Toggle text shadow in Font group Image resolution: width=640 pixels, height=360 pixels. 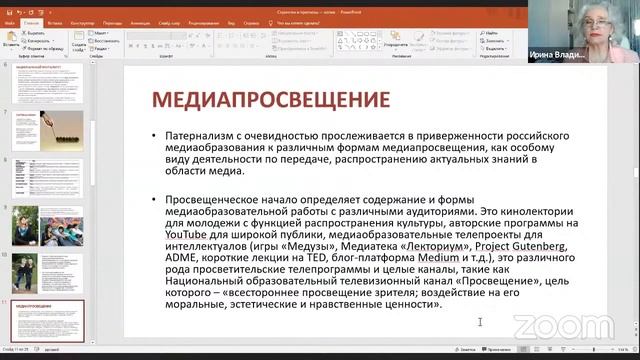coord(153,47)
